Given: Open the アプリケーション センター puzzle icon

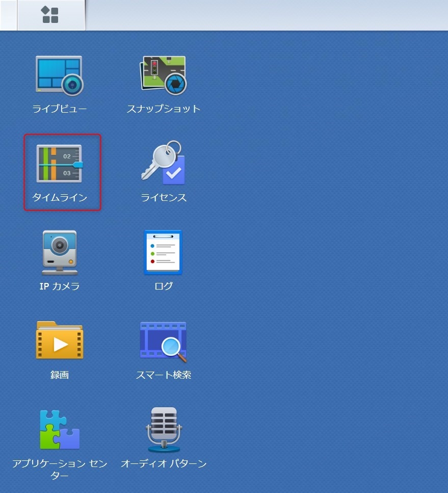Looking at the screenshot, I should click(60, 429).
